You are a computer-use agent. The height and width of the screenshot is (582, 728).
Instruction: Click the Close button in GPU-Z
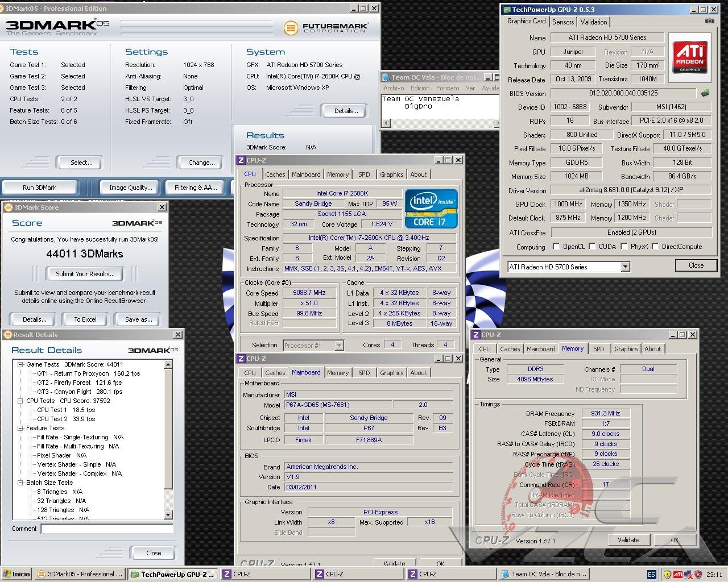[x=696, y=265]
